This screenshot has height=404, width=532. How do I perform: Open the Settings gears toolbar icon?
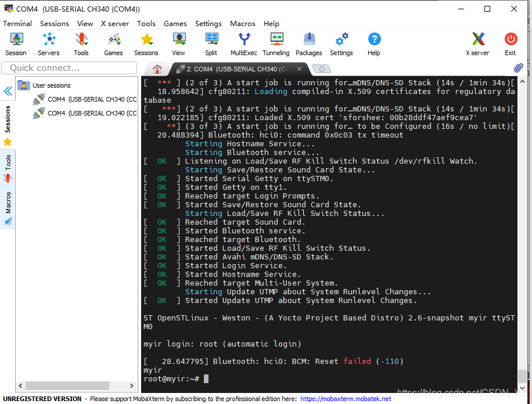coord(342,44)
